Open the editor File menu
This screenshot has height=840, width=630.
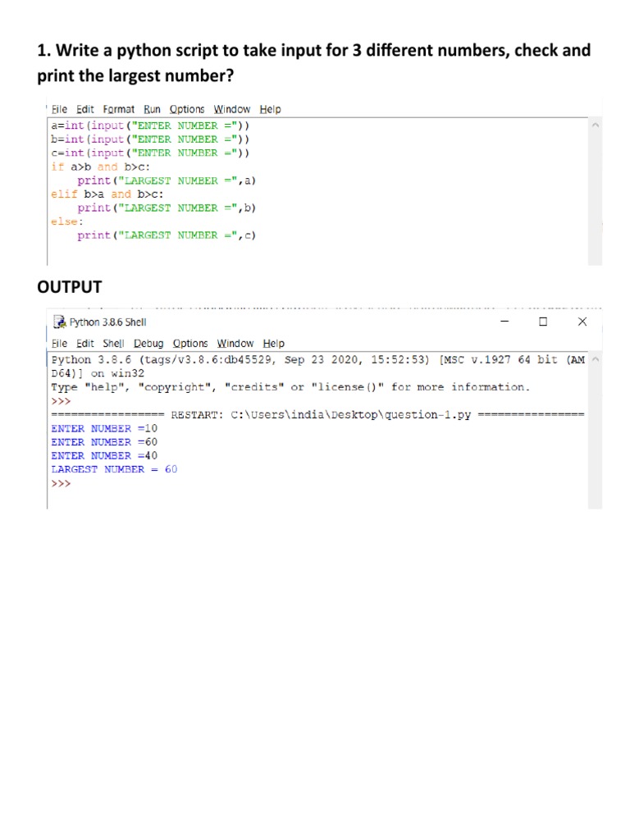coord(59,109)
